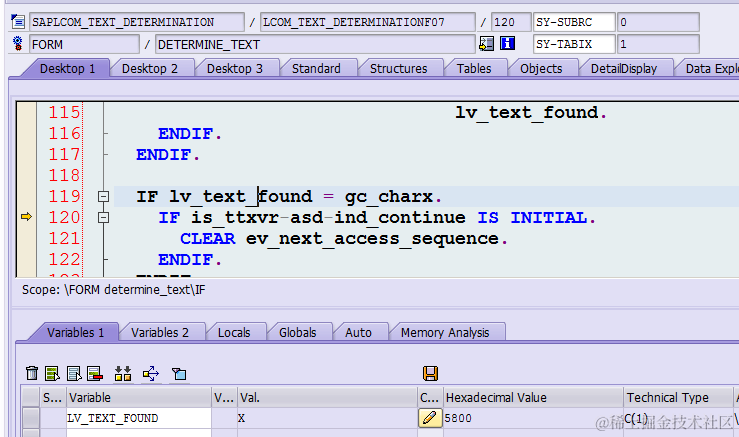Open the Auto tab
The width and height of the screenshot is (739, 437).
pos(358,332)
